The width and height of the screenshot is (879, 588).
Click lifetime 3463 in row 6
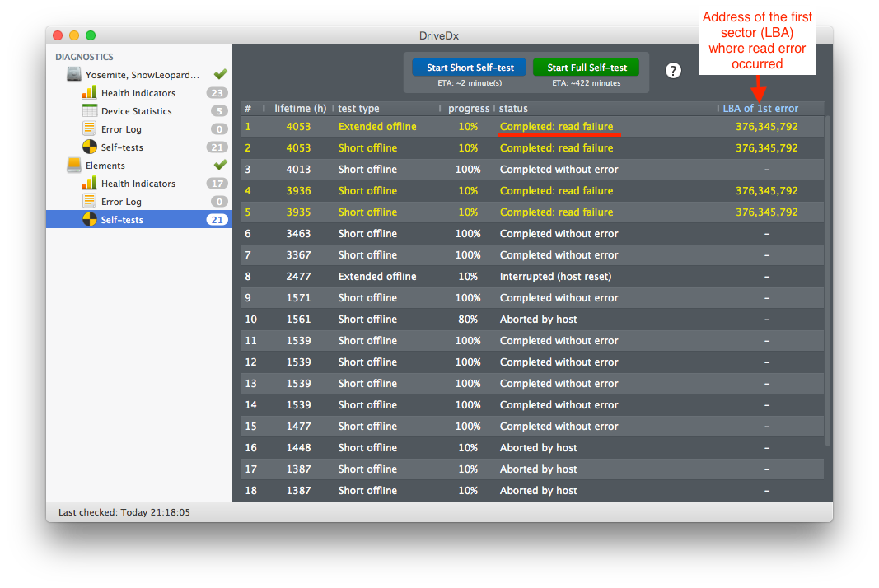click(298, 234)
